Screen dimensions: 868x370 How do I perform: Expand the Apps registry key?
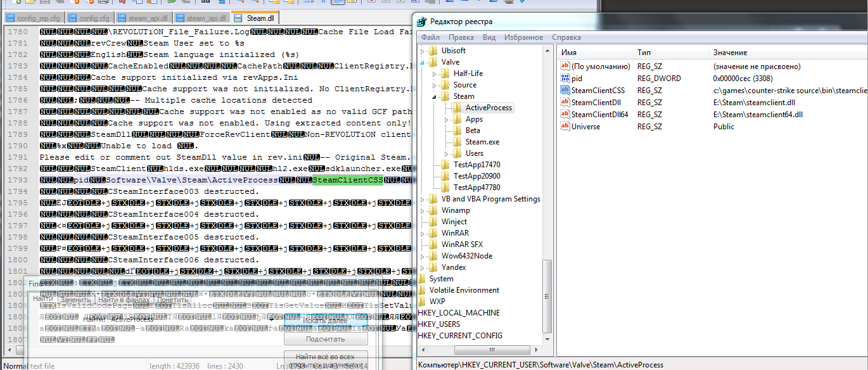coord(447,119)
